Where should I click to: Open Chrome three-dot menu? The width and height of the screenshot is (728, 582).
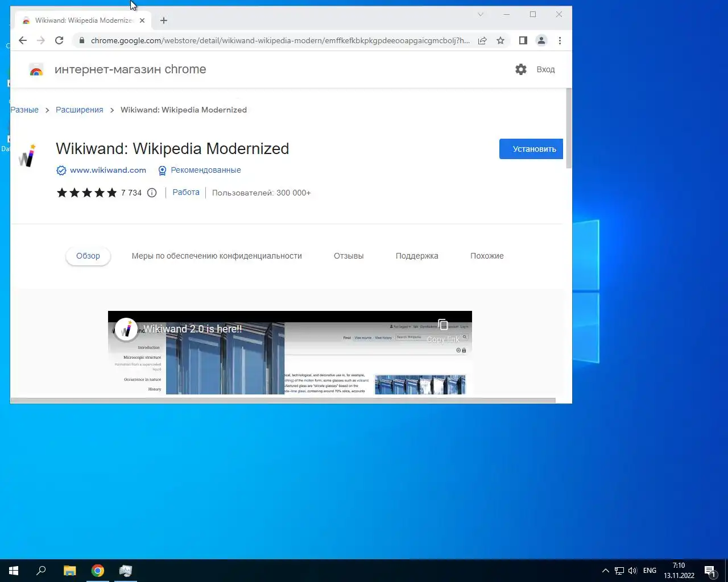click(x=560, y=40)
